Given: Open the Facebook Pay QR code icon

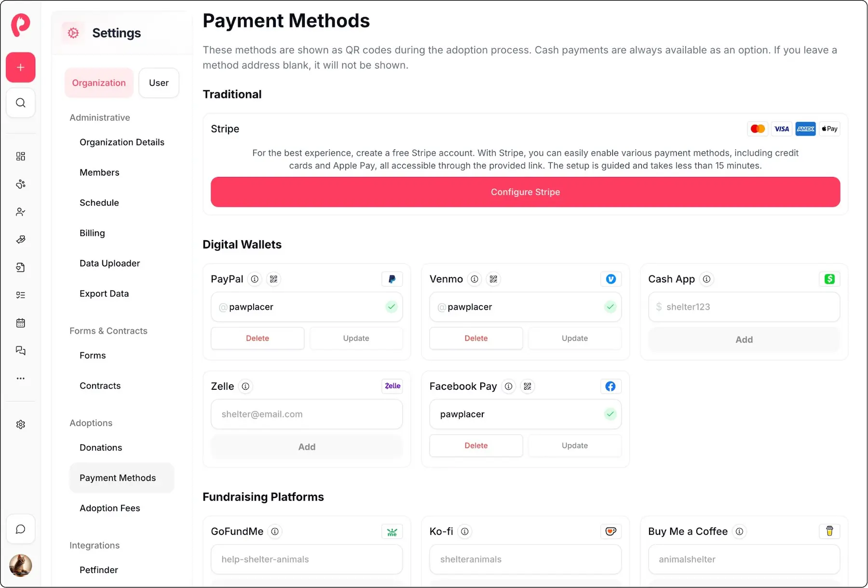Looking at the screenshot, I should 528,386.
